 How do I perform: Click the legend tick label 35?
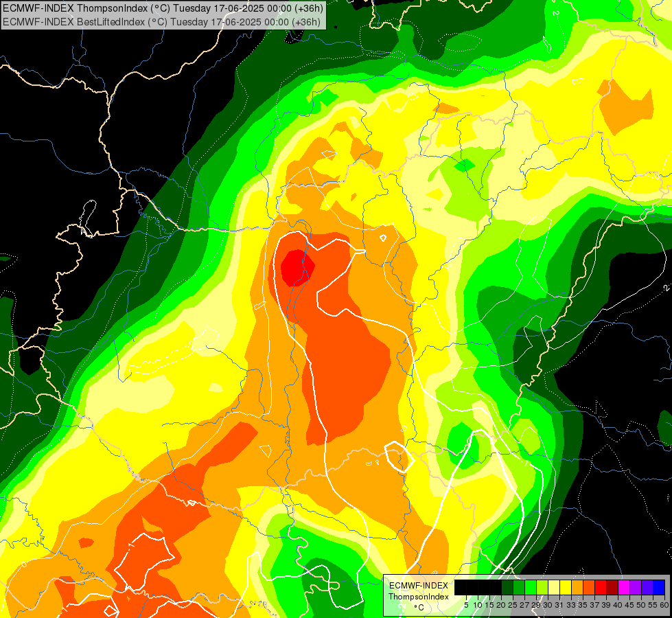point(583,605)
